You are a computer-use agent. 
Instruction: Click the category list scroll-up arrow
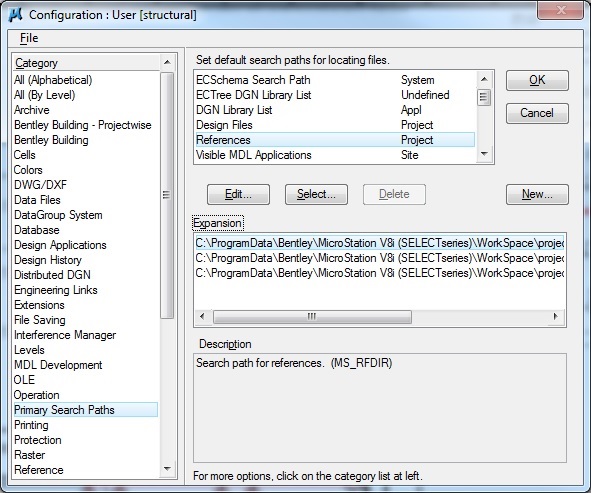point(167,62)
